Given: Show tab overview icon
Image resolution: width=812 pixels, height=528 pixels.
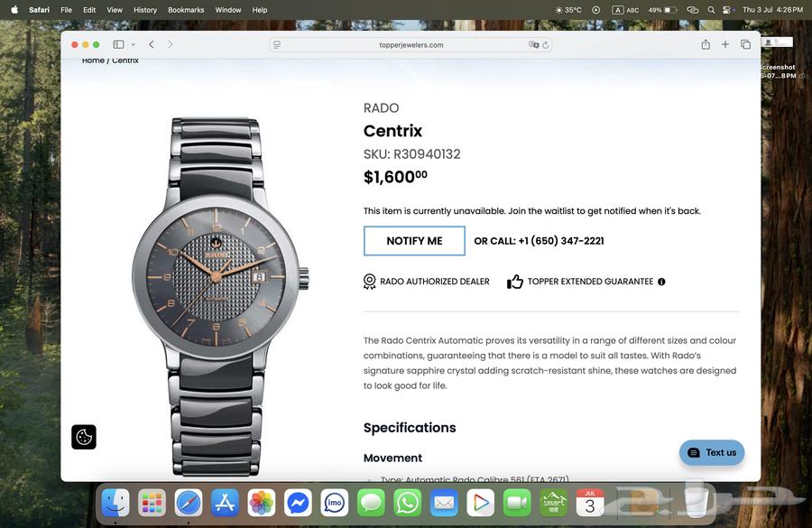Looking at the screenshot, I should click(x=745, y=44).
